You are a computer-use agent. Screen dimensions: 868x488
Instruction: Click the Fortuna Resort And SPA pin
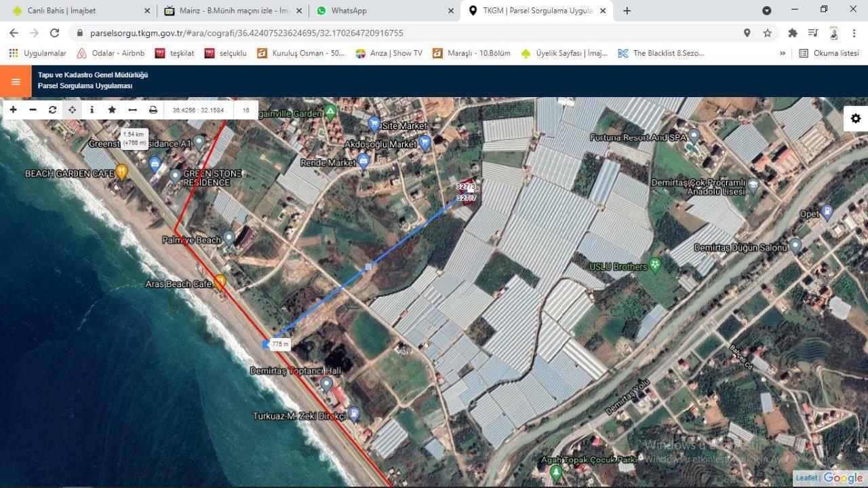694,136
